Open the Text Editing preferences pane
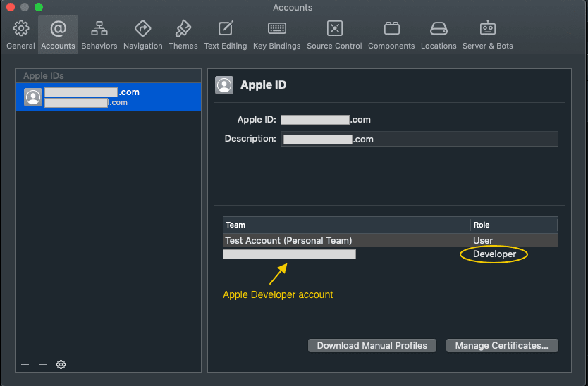 tap(226, 35)
